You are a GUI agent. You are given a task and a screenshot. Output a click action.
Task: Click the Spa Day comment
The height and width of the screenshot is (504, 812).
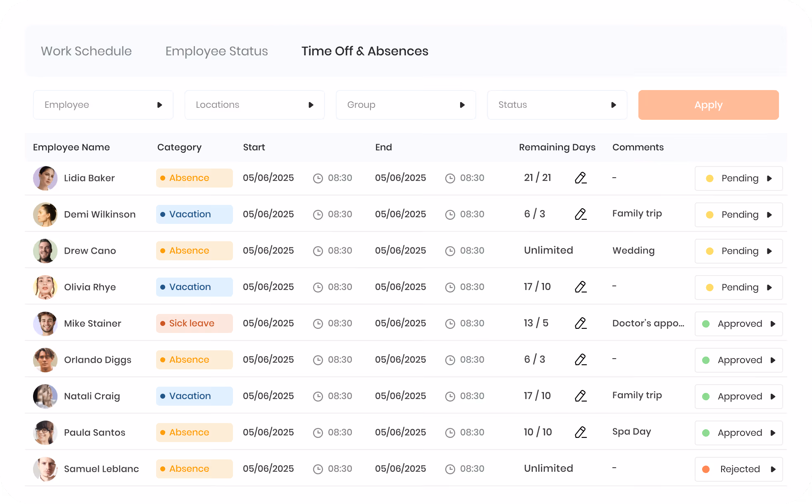point(632,432)
